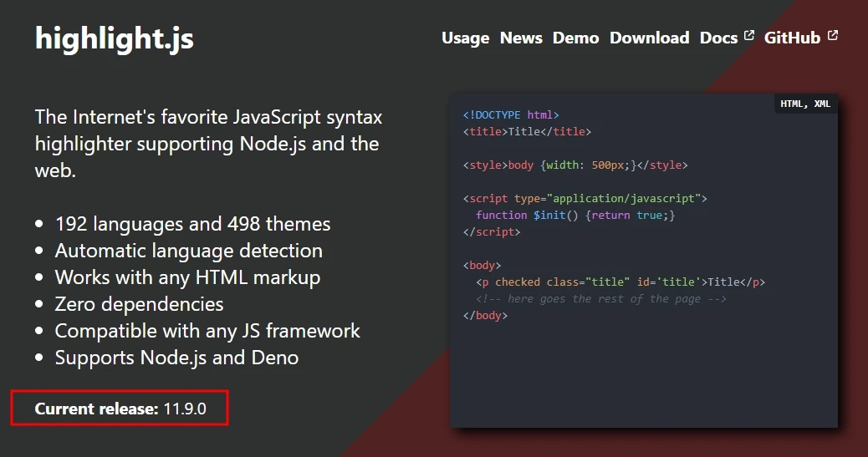The image size is (868, 457).
Task: Click 'Supports Node.js and Deno' bullet
Action: 176,358
